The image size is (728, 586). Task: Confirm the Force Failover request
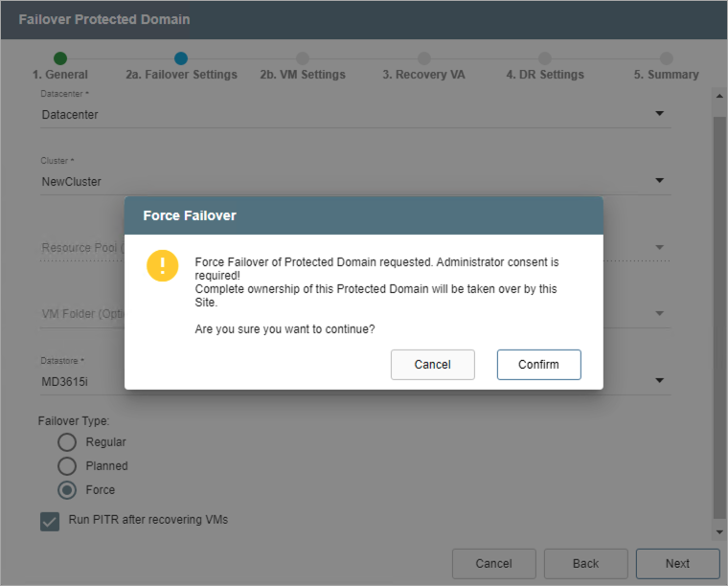pos(538,365)
